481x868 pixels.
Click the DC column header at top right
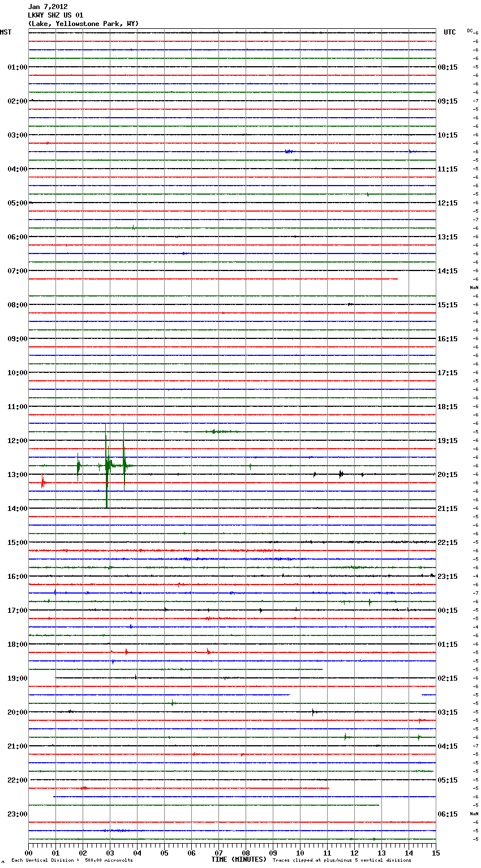click(x=470, y=30)
